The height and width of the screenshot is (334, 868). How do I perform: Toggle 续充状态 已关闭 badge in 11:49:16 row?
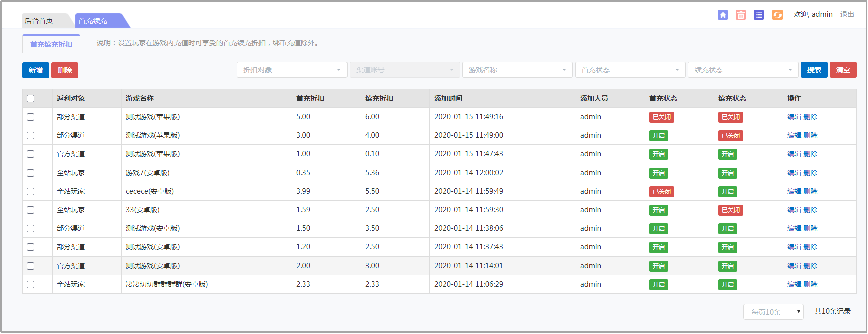pyautogui.click(x=731, y=117)
